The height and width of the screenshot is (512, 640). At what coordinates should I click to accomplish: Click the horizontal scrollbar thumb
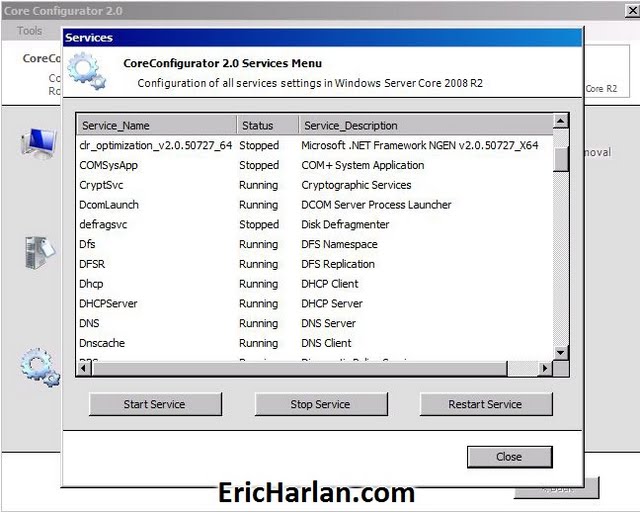tap(299, 368)
